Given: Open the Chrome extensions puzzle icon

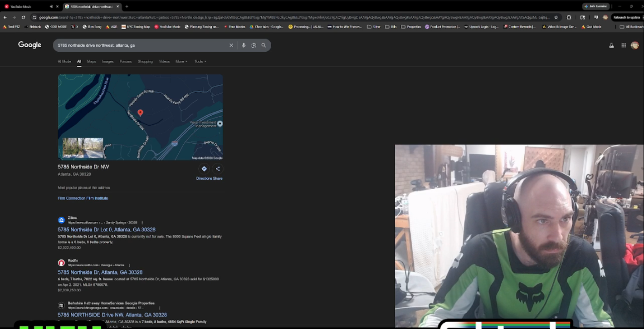Looking at the screenshot, I should click(569, 17).
